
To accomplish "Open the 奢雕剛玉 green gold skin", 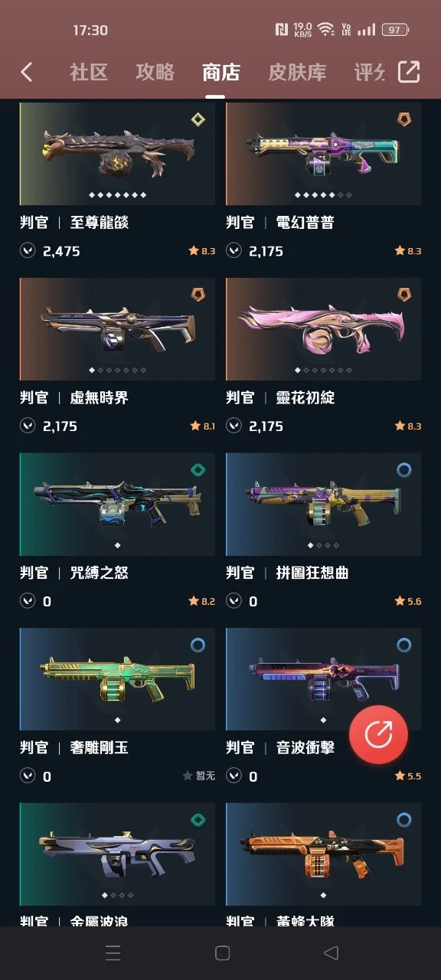I will (117, 680).
